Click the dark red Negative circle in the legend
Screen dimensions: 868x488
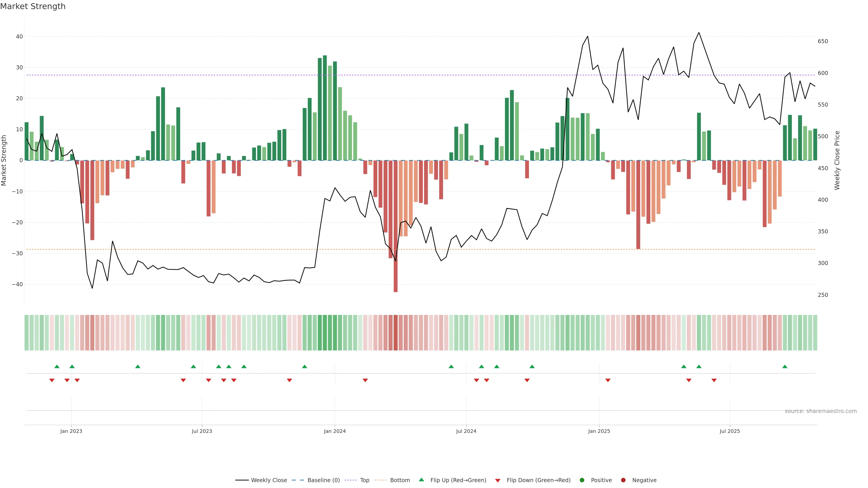pyautogui.click(x=623, y=480)
